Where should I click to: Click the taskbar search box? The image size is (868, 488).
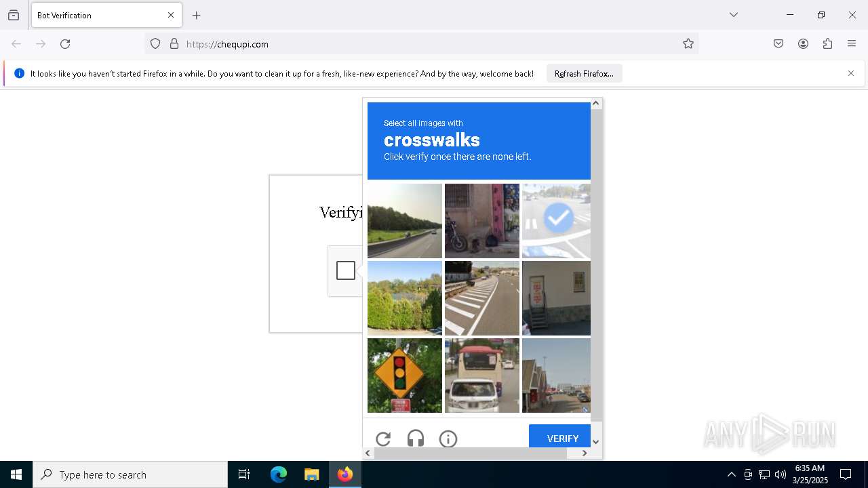click(130, 474)
